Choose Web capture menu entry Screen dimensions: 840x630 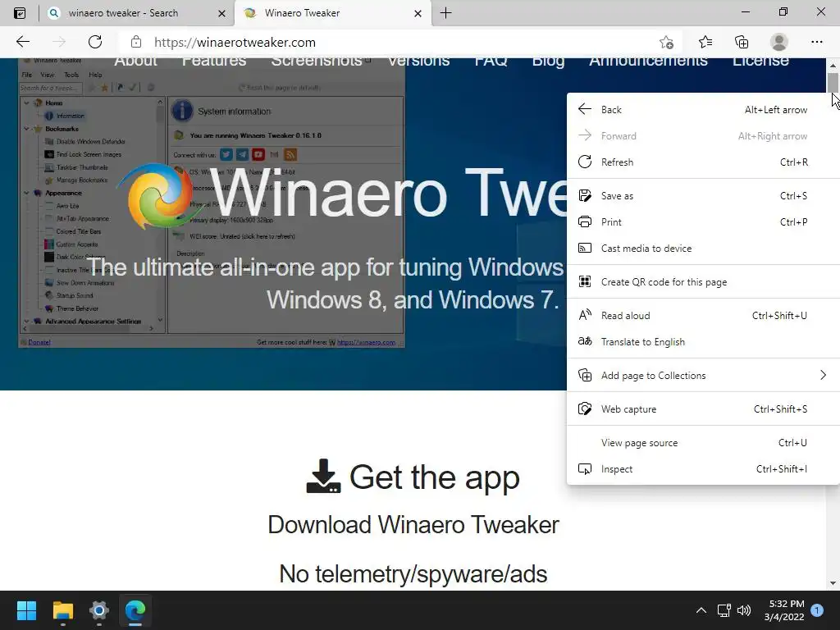coord(703,409)
